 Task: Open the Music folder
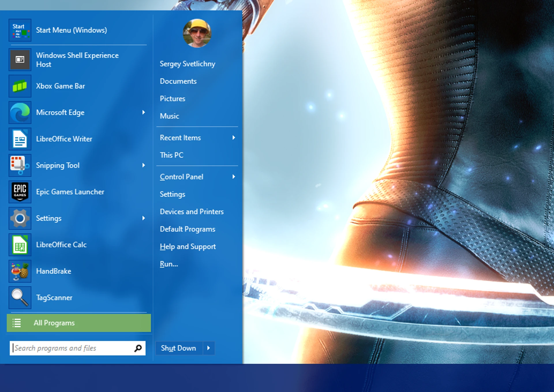coord(170,116)
